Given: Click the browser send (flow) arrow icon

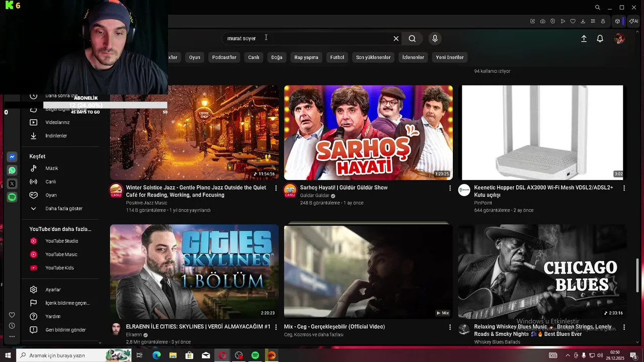Looking at the screenshot, I should click(562, 21).
